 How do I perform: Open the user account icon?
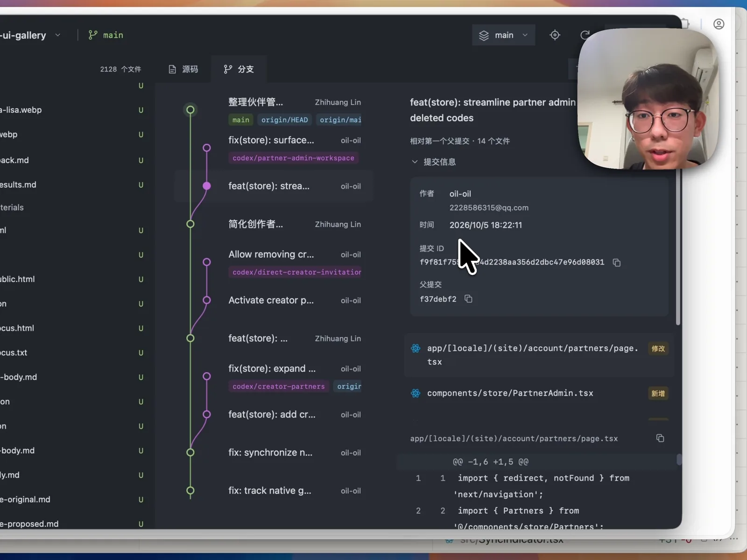click(x=719, y=24)
